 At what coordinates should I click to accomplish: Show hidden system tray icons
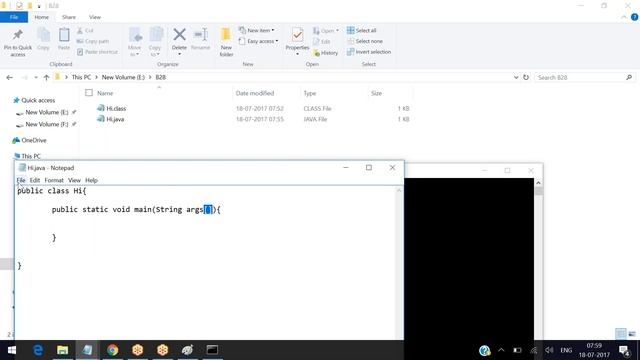[501, 350]
